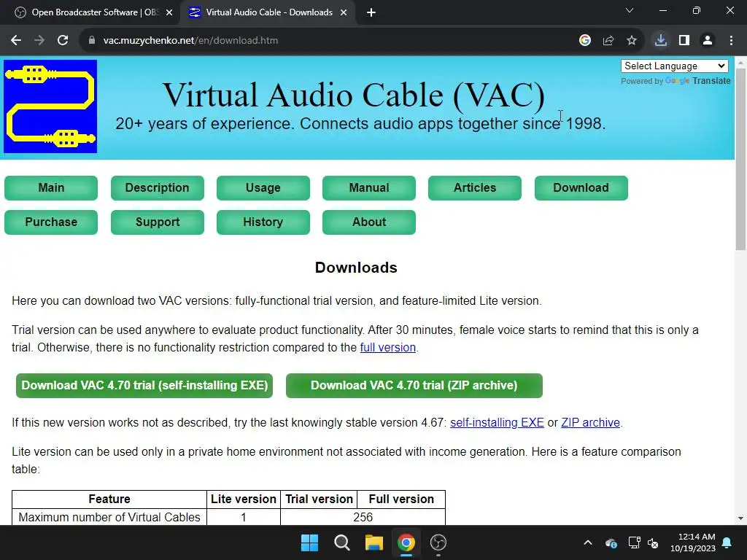Bookmark this page with the star icon

(632, 41)
